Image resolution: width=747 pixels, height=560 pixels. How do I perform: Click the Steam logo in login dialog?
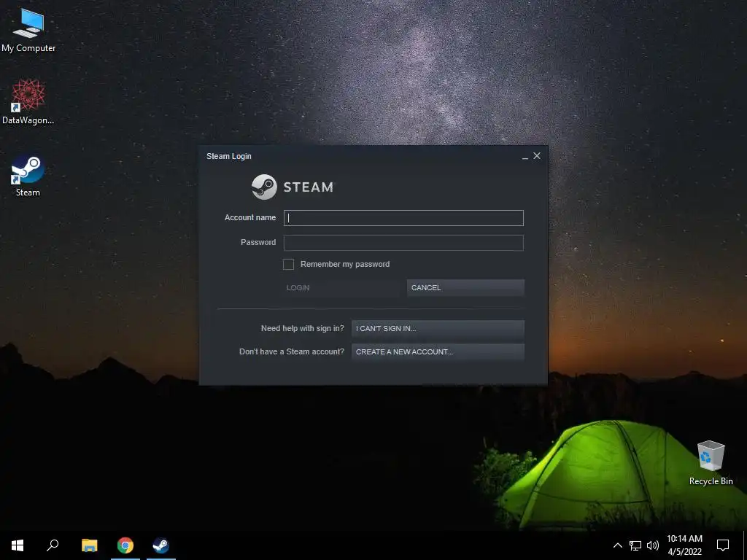click(x=293, y=187)
